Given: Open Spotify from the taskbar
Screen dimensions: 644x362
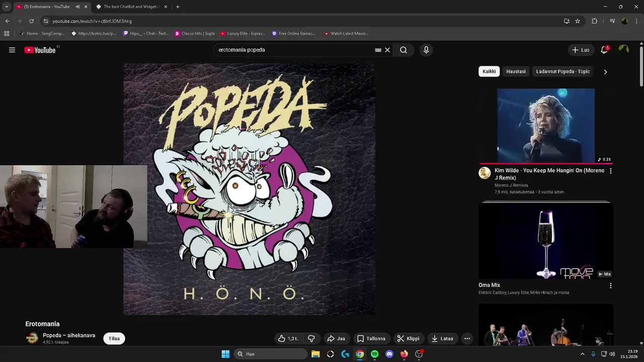Looking at the screenshot, I should (374, 354).
